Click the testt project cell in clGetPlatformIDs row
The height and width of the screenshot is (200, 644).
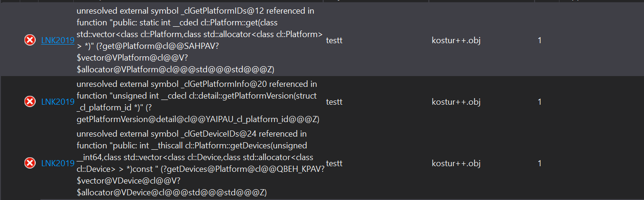click(334, 40)
